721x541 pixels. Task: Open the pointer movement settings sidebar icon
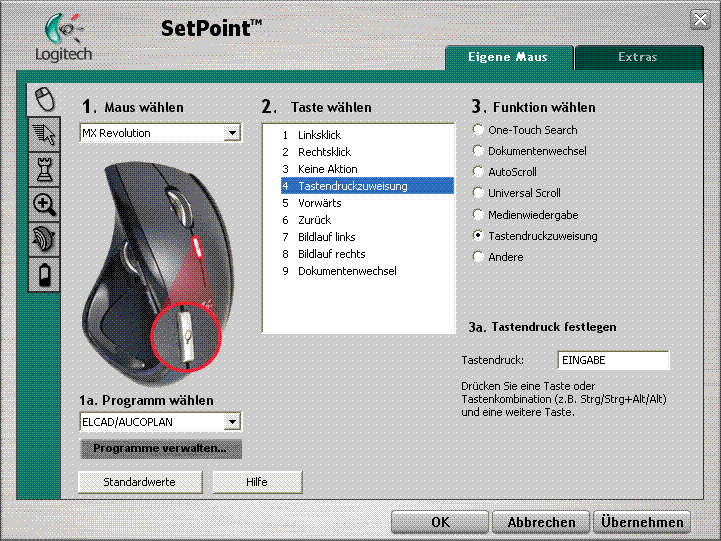44,134
